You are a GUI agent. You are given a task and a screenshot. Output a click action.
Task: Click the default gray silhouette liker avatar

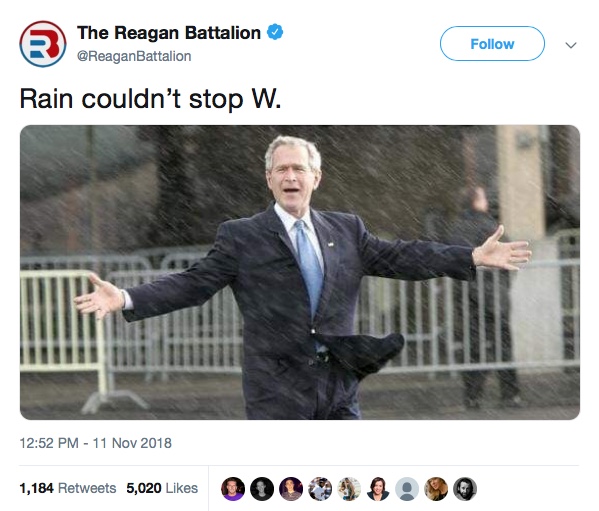tap(407, 488)
